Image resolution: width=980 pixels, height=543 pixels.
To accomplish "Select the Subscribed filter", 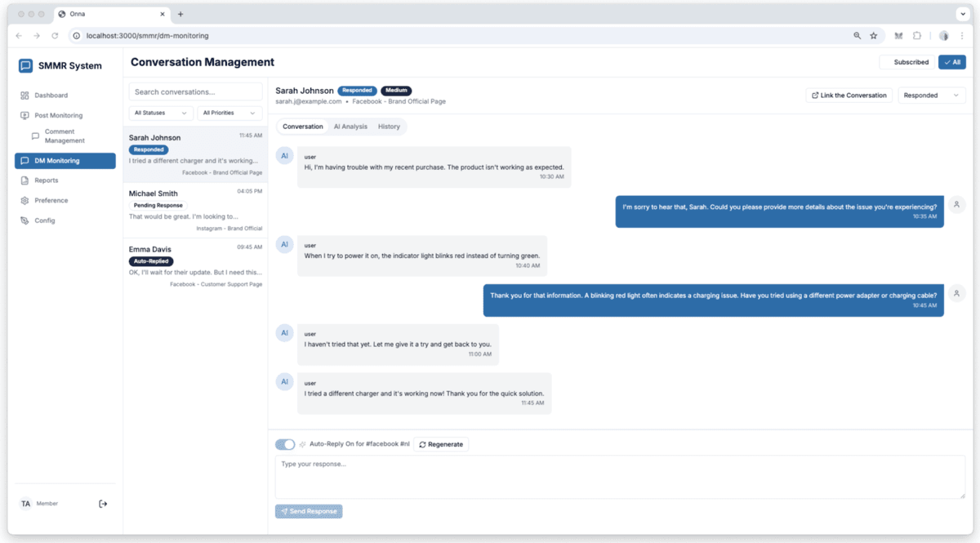I will pyautogui.click(x=906, y=62).
